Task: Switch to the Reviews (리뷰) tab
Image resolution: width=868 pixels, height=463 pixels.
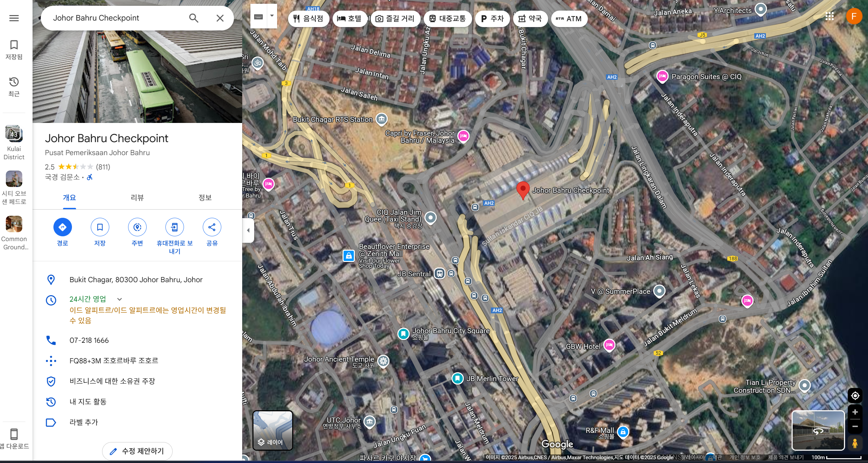Action: pyautogui.click(x=137, y=198)
